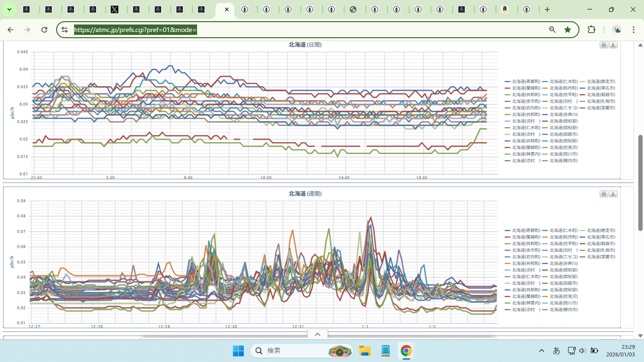Toggle 古平町 series in weekly chart legend
Viewport: 644px width, 362px height.
(560, 243)
